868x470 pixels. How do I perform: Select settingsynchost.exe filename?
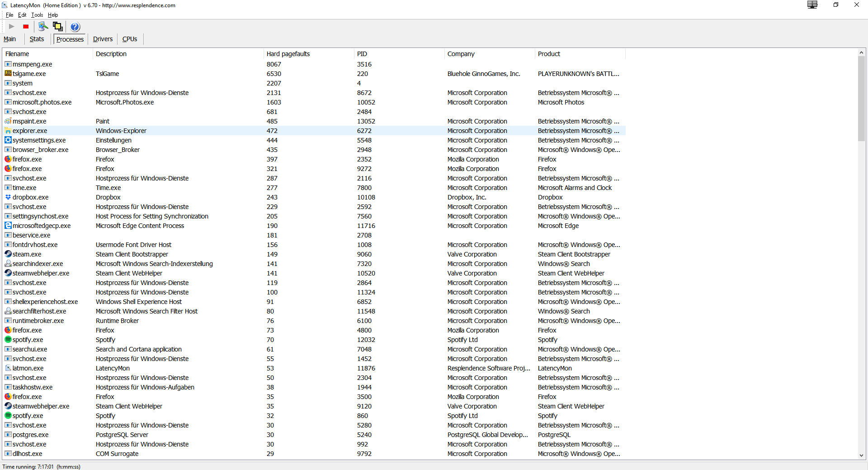41,216
